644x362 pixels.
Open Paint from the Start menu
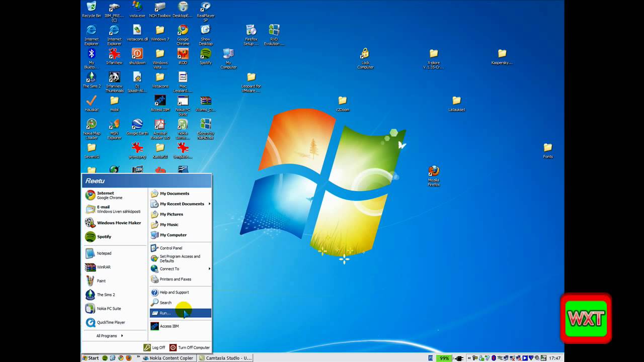(115, 281)
